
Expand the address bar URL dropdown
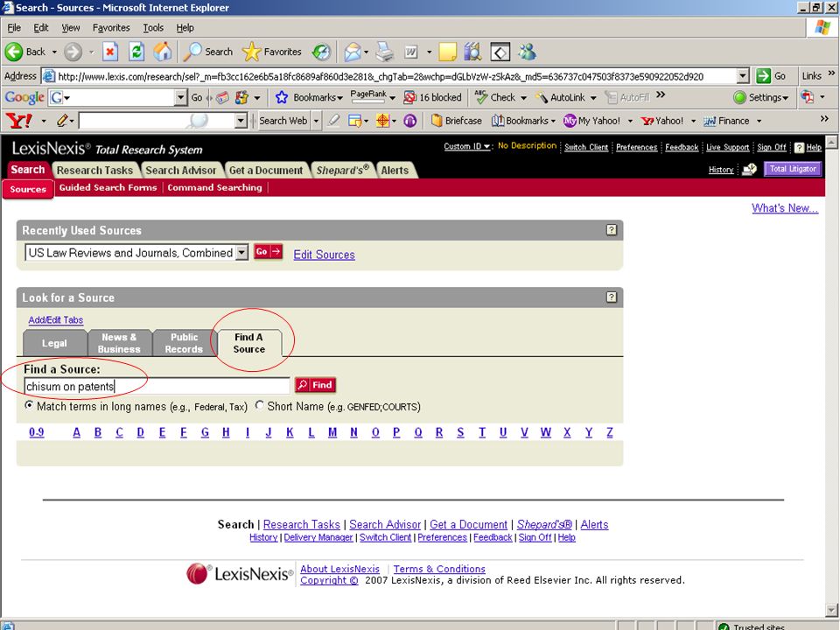click(x=743, y=76)
